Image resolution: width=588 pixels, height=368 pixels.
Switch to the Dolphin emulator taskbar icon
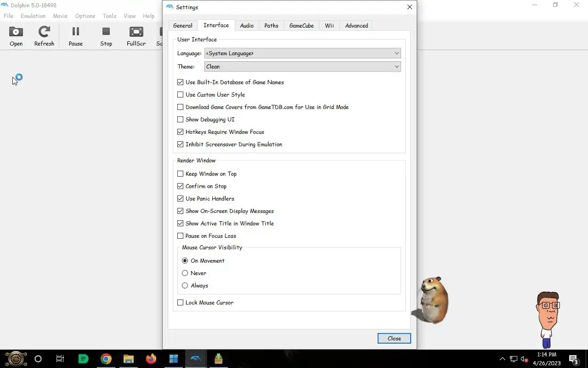[x=196, y=359]
